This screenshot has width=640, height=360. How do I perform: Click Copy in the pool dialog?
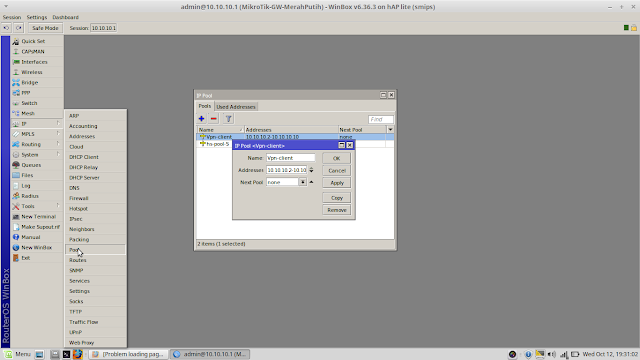[x=336, y=198]
